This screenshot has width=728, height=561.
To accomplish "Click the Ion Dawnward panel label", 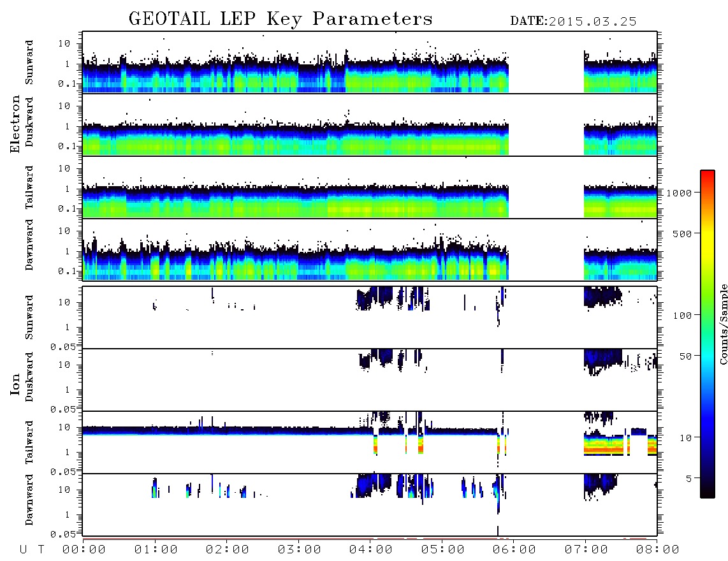I will pyautogui.click(x=29, y=500).
